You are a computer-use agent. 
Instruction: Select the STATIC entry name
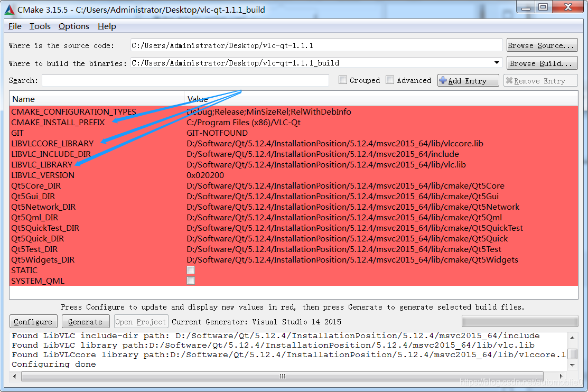coord(24,270)
